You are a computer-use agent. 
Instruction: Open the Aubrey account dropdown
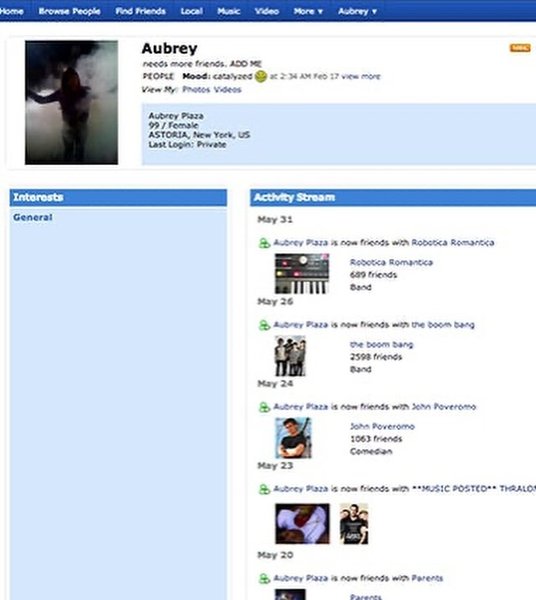click(x=357, y=11)
